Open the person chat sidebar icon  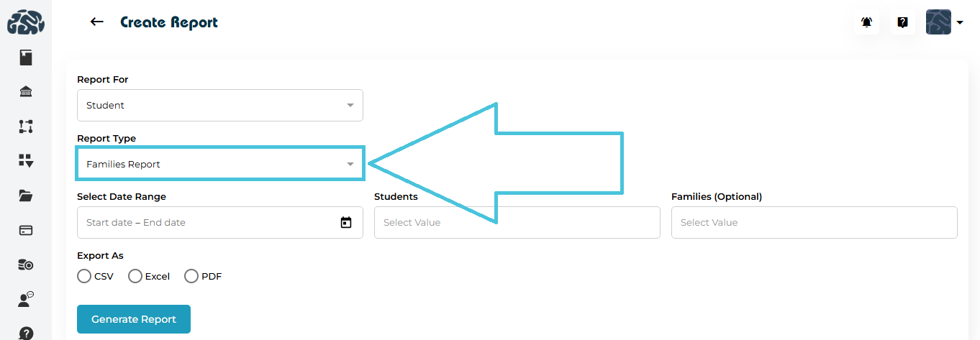pos(26,300)
